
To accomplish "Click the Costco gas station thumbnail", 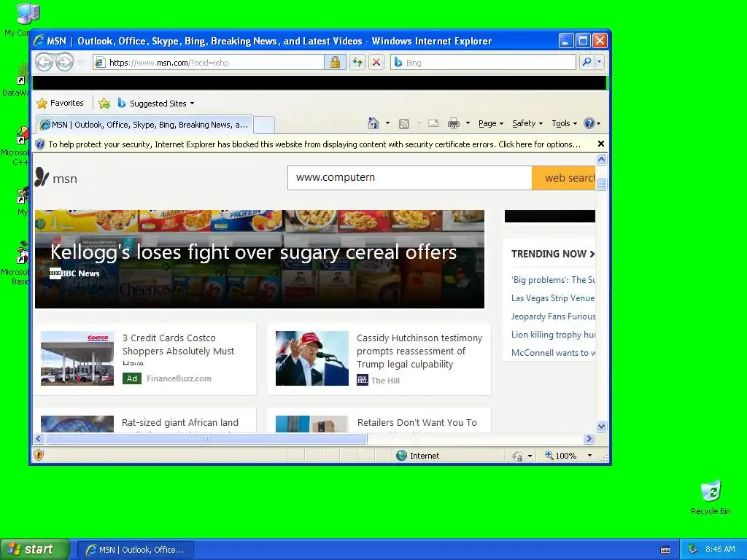I will pyautogui.click(x=77, y=358).
